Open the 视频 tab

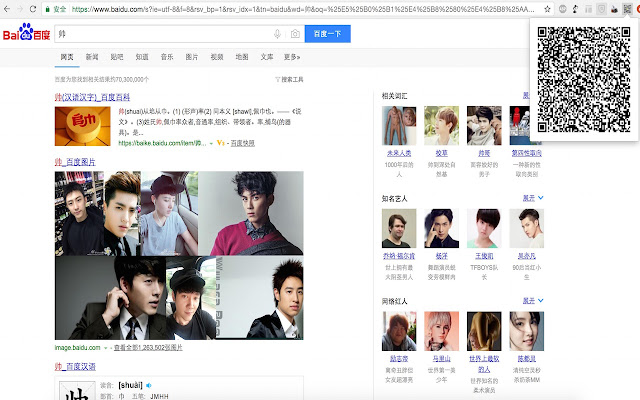click(217, 57)
